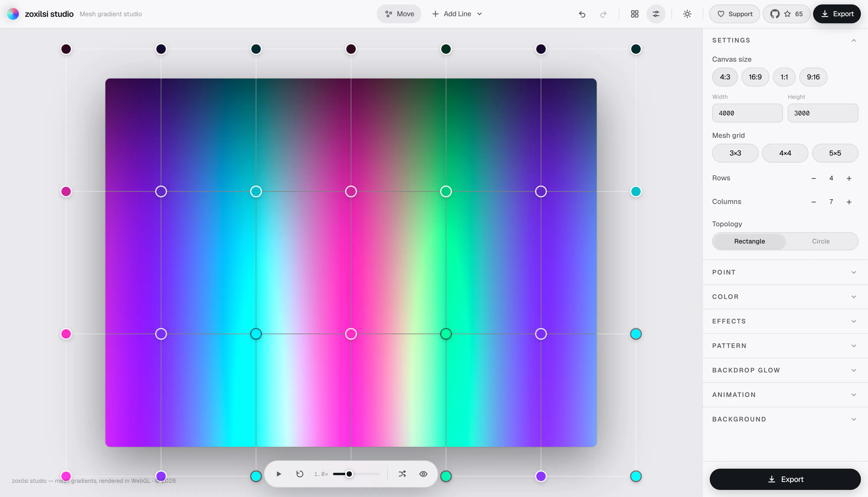
Task: Select the right-edge cyan point on row three
Action: [635, 334]
